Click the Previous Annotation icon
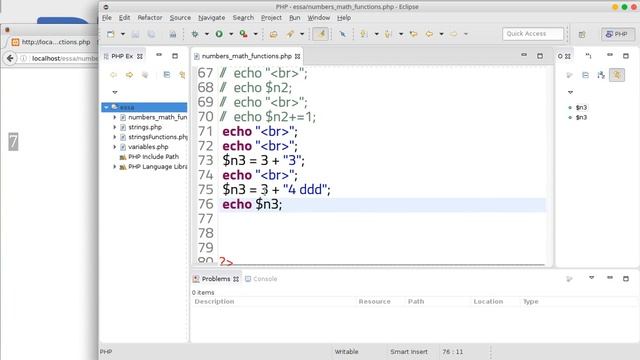The width and height of the screenshot is (640, 360). pyautogui.click(x=388, y=34)
